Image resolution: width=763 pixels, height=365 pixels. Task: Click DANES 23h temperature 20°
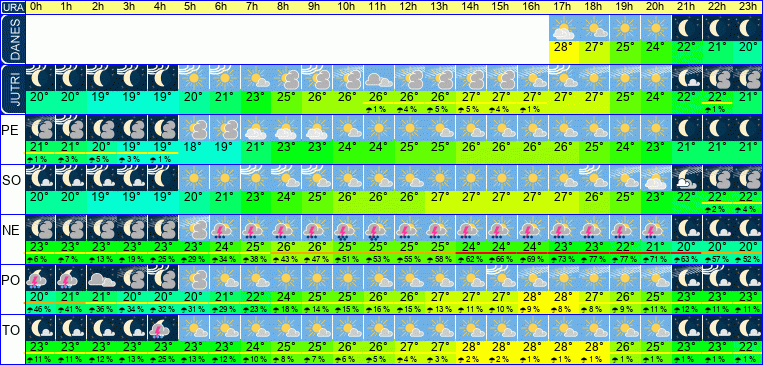(x=747, y=47)
